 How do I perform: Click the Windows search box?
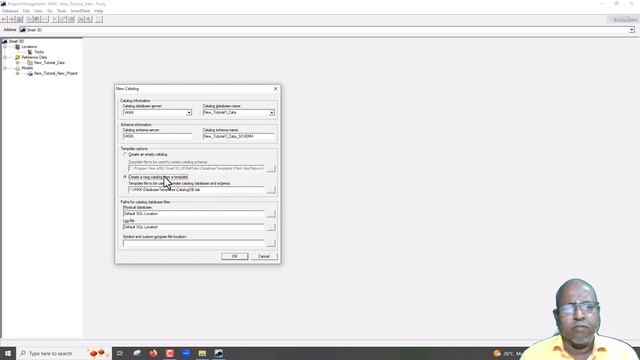click(64, 353)
